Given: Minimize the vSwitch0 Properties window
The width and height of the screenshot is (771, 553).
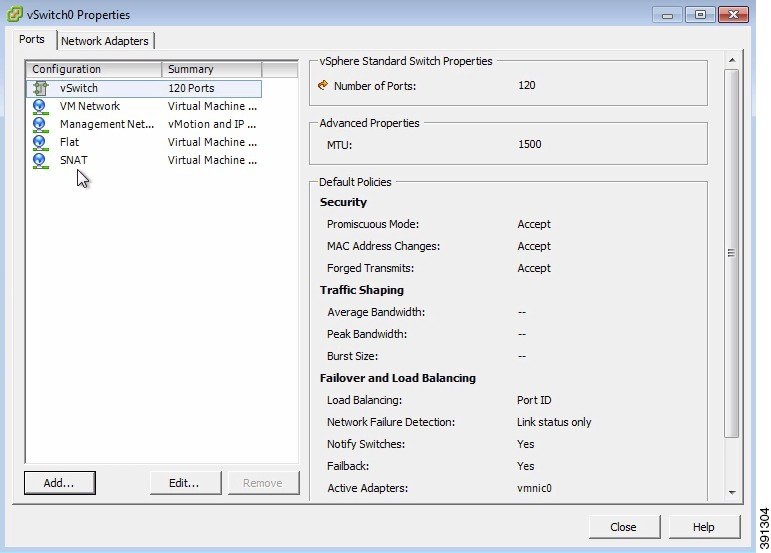Looking at the screenshot, I should pyautogui.click(x=667, y=15).
